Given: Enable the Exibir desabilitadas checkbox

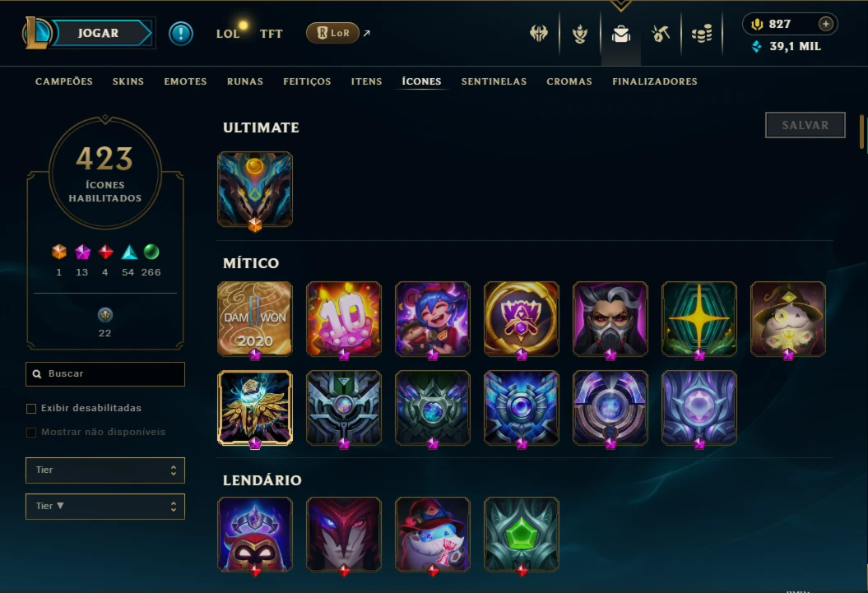Looking at the screenshot, I should click(x=31, y=408).
